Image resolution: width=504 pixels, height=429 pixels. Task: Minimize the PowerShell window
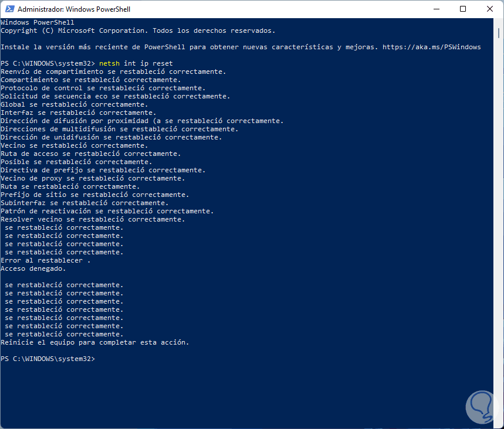(x=436, y=9)
